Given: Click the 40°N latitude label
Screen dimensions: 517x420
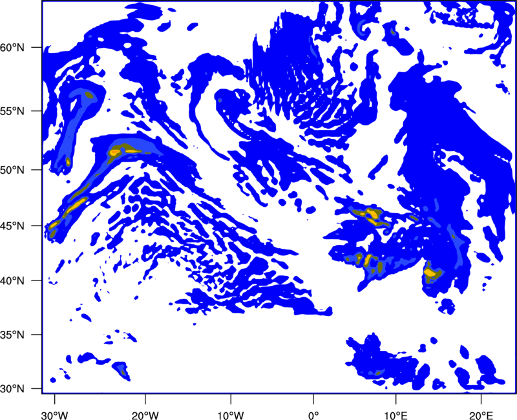Looking at the screenshot, I should coord(12,280).
